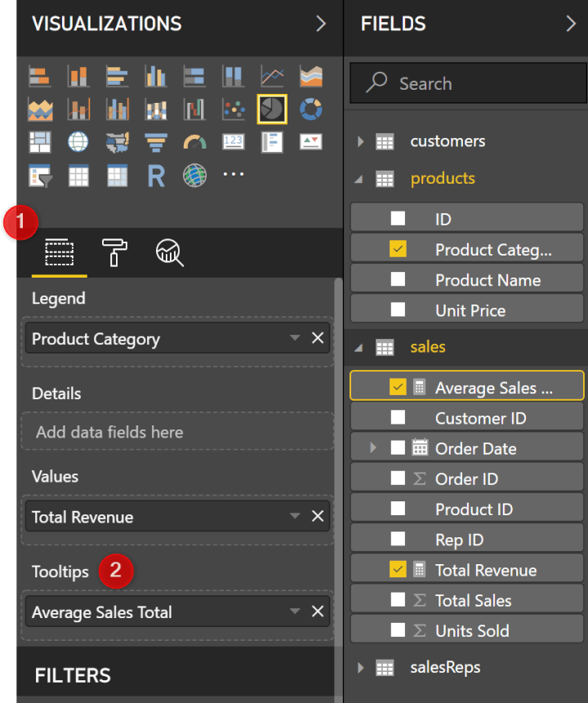Image resolution: width=588 pixels, height=703 pixels.
Task: Switch to the Format paint roller tab
Action: [114, 253]
